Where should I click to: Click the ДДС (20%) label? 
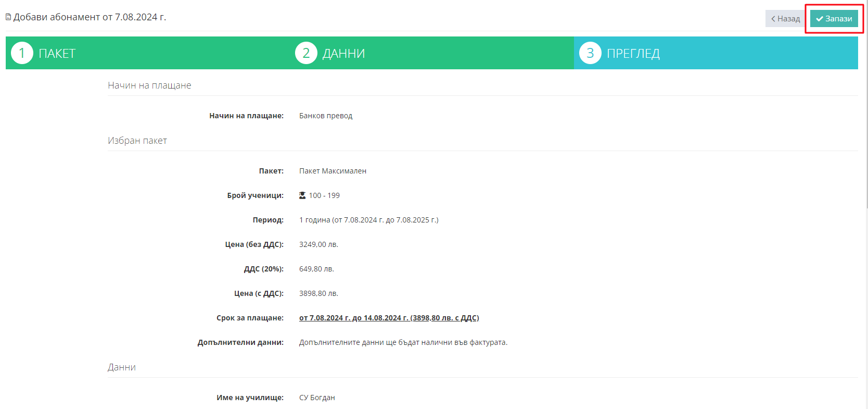coord(263,269)
